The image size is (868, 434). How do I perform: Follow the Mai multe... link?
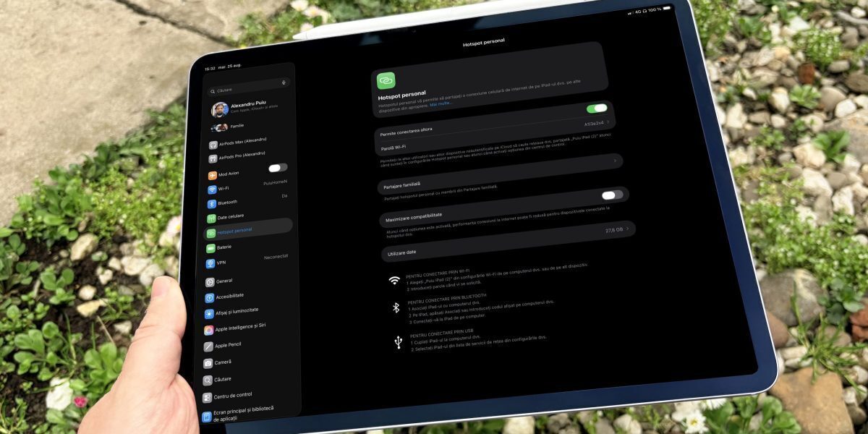click(x=441, y=104)
